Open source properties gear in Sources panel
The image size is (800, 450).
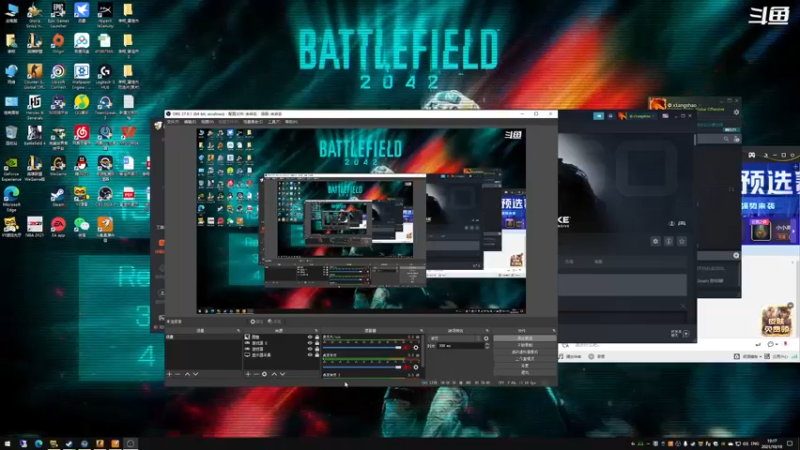264,374
